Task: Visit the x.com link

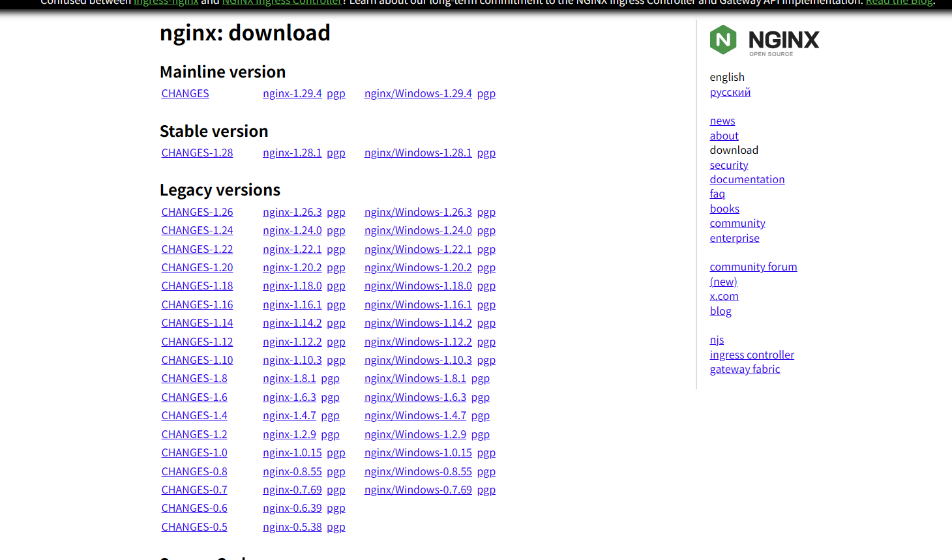Action: (x=724, y=297)
